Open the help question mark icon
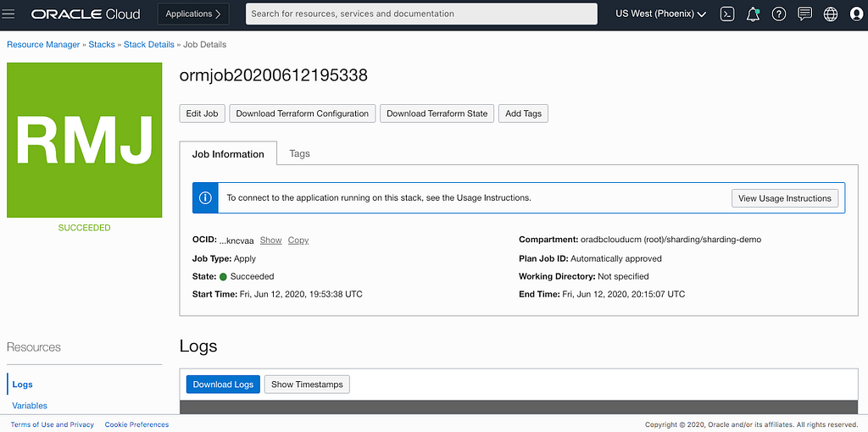Viewport: 868px width, 432px height. click(779, 14)
